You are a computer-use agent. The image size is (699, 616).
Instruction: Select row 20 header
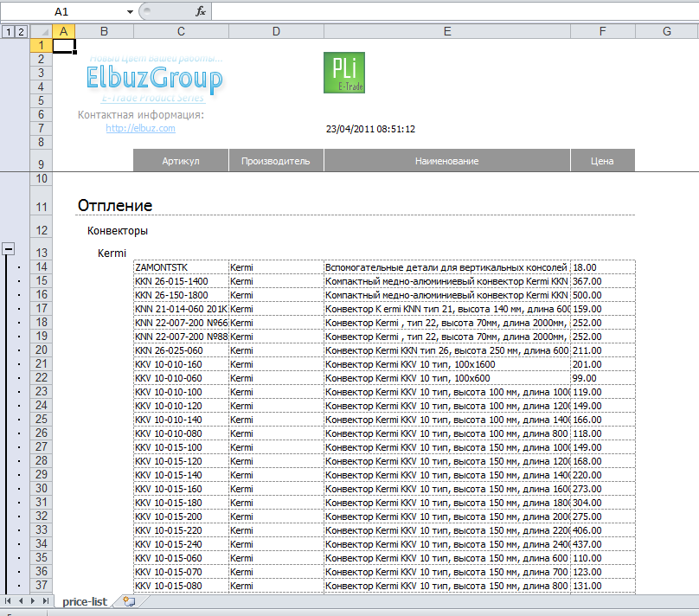[41, 350]
